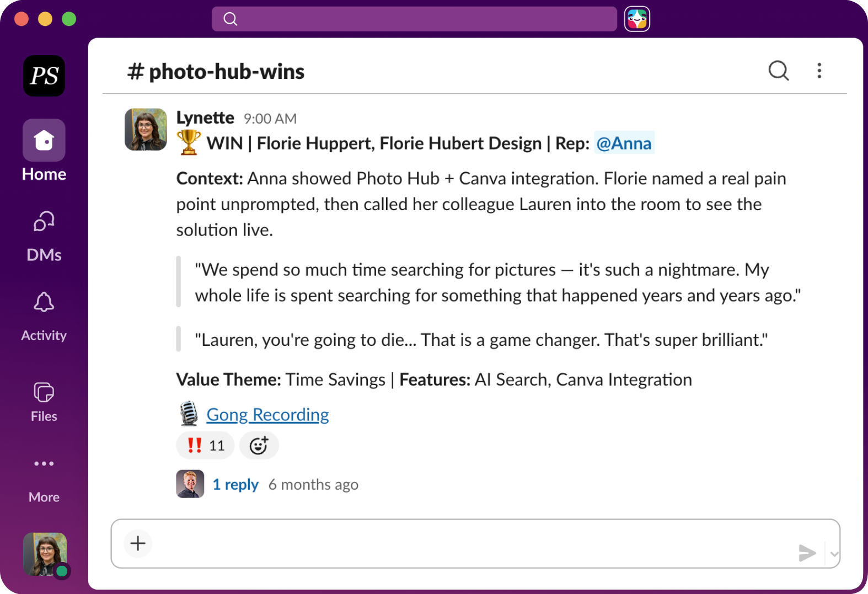The height and width of the screenshot is (594, 868).
Task: Click the magnifier icon in the top search bar
Action: click(231, 19)
